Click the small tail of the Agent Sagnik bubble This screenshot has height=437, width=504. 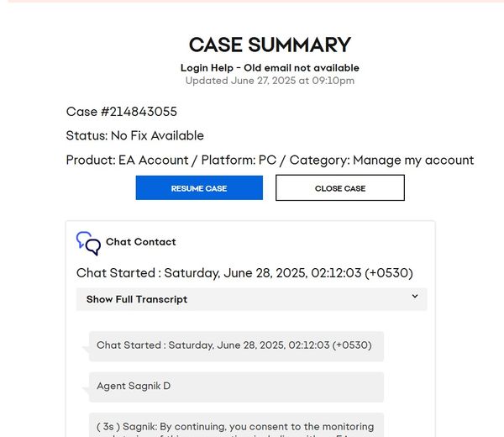(x=86, y=391)
